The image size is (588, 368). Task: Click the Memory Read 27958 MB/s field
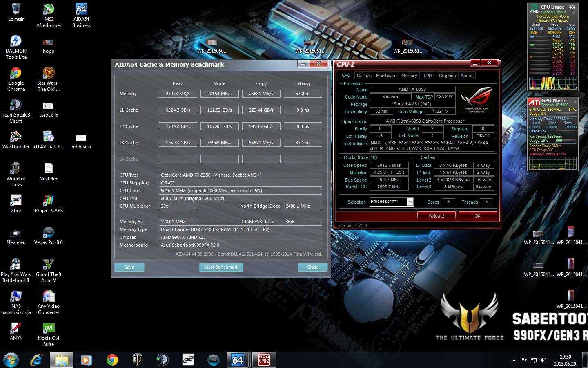(x=178, y=94)
